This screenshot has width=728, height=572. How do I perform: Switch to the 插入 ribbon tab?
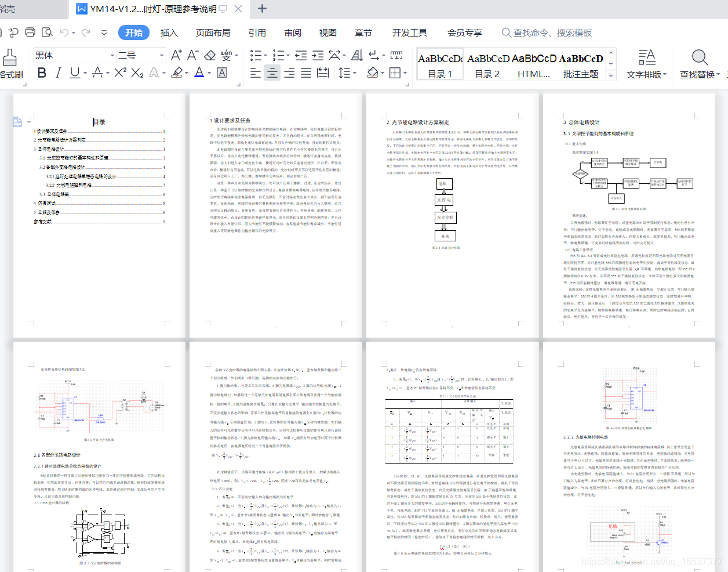pos(169,32)
